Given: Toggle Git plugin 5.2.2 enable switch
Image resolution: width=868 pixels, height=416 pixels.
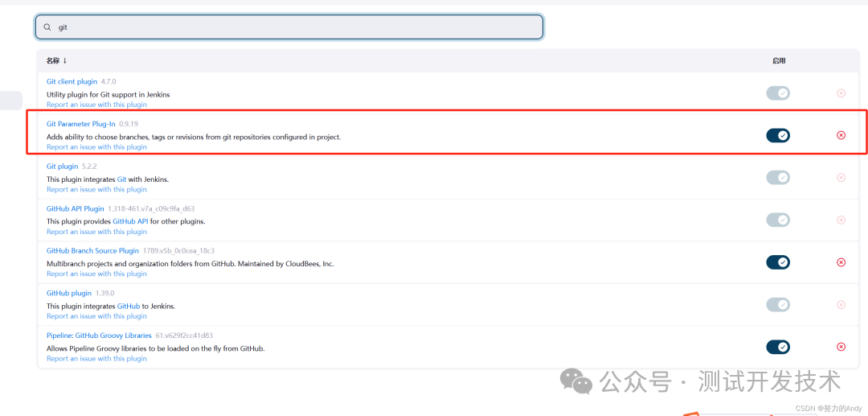Looking at the screenshot, I should [778, 178].
